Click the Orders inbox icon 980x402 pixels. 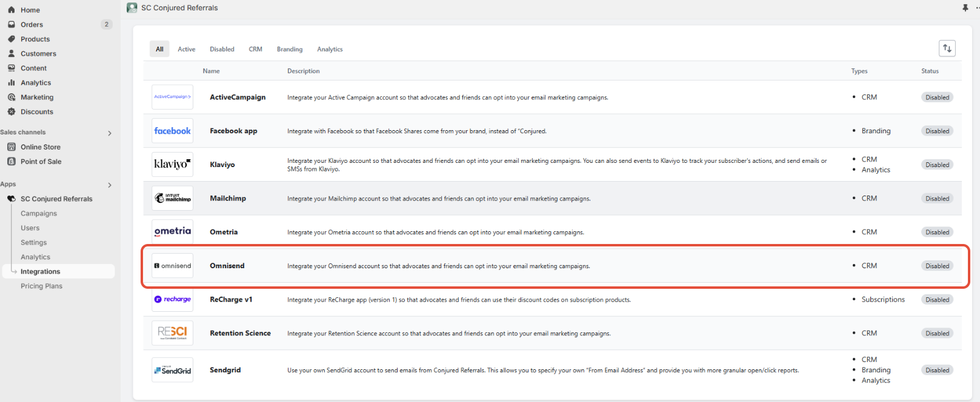tap(11, 24)
